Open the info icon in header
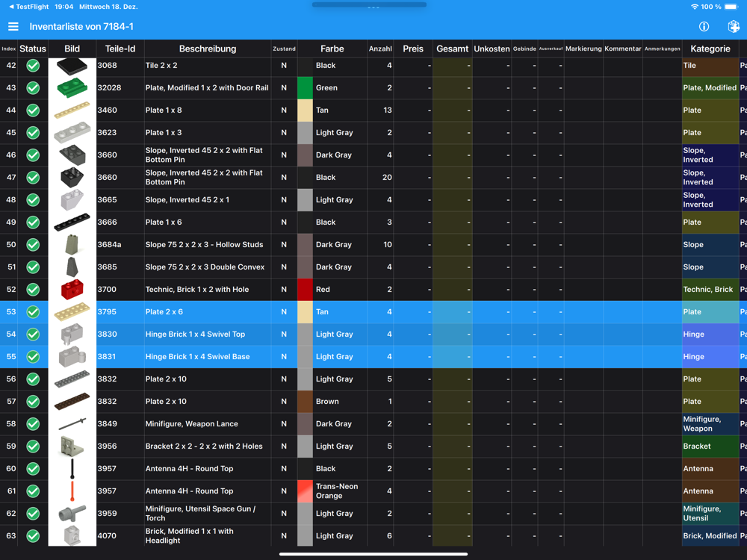The width and height of the screenshot is (747, 560). (x=704, y=27)
